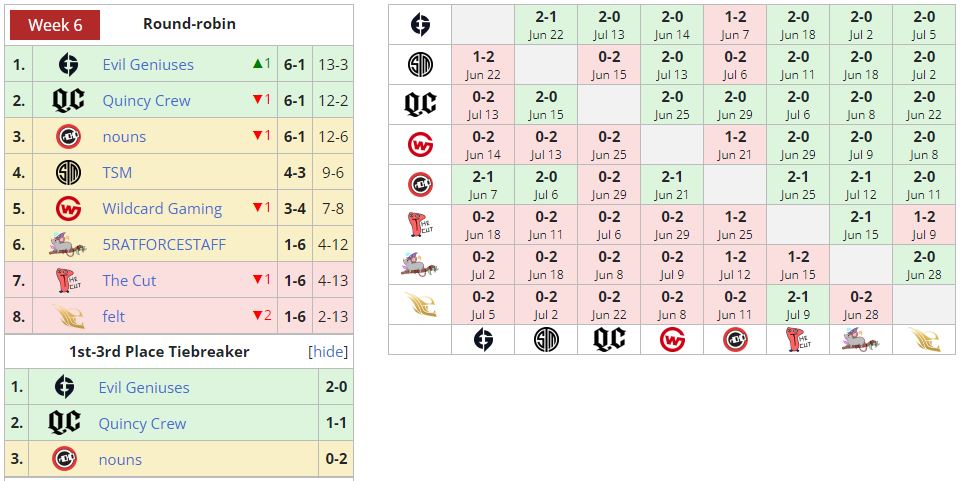Hide the 1st-3rd Place Tiebreaker section
This screenshot has height=481, width=962.
[x=327, y=352]
